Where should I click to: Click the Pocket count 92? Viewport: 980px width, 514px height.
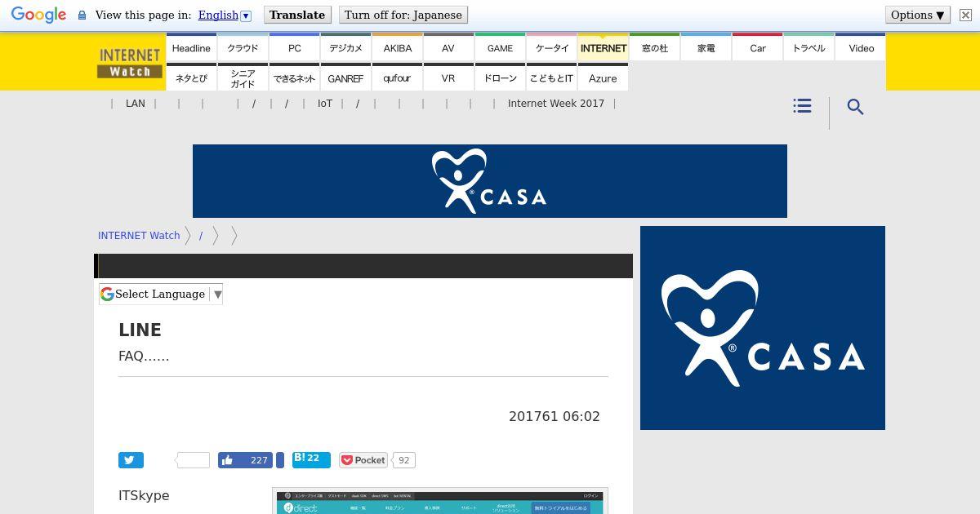[x=404, y=460]
